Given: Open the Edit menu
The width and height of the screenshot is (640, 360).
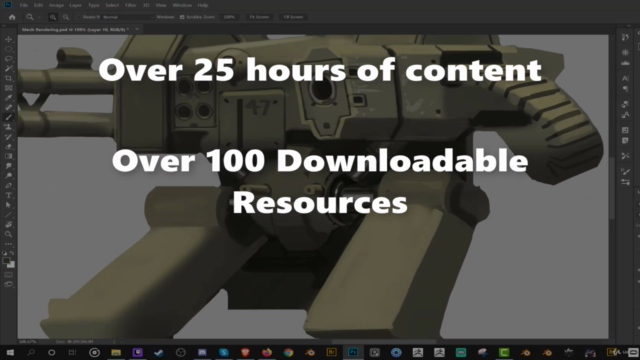Looking at the screenshot, I should [x=38, y=5].
